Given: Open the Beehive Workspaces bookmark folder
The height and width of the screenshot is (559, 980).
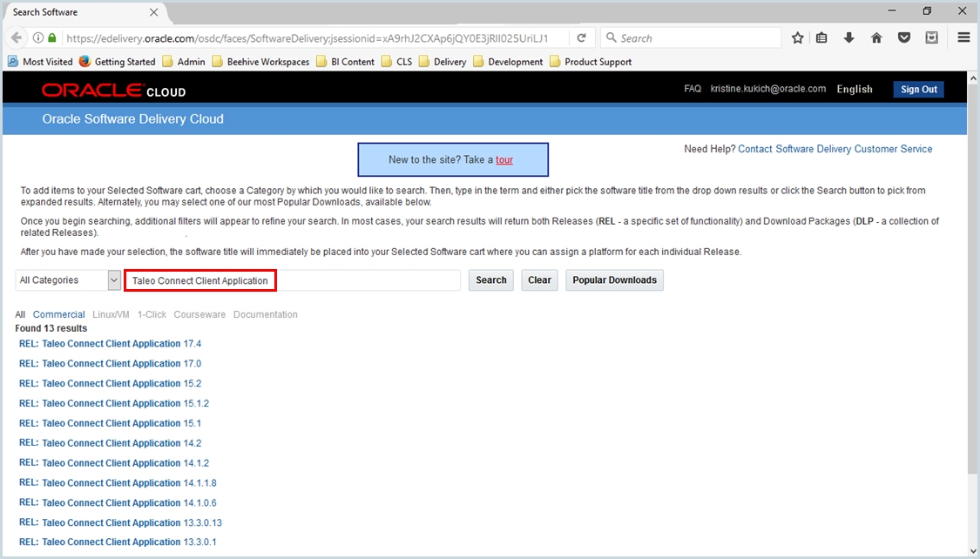Looking at the screenshot, I should [260, 62].
